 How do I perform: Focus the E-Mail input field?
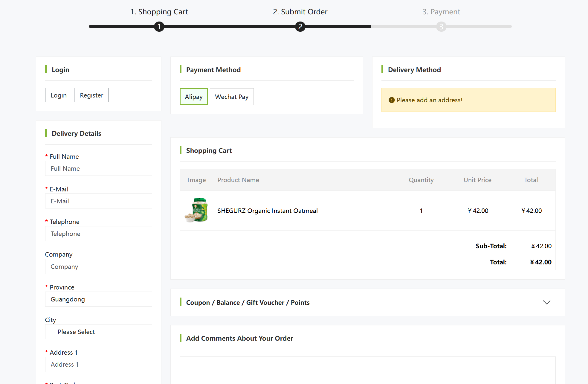(98, 201)
